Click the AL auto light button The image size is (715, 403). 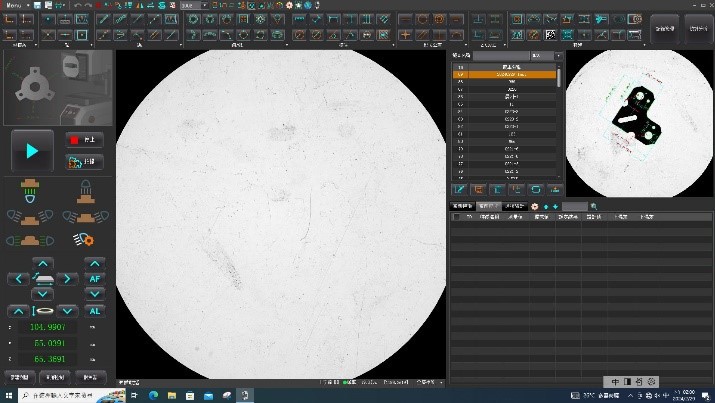tap(95, 311)
